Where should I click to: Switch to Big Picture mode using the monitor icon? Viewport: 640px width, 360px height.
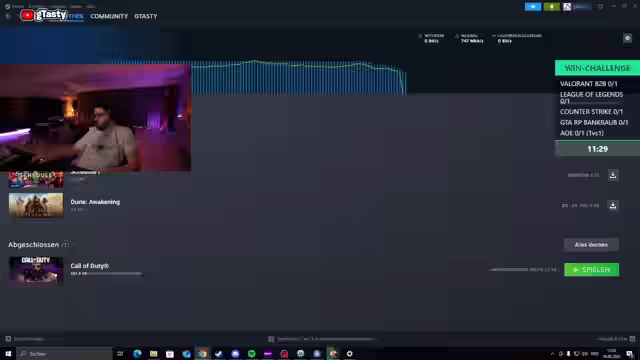point(600,7)
